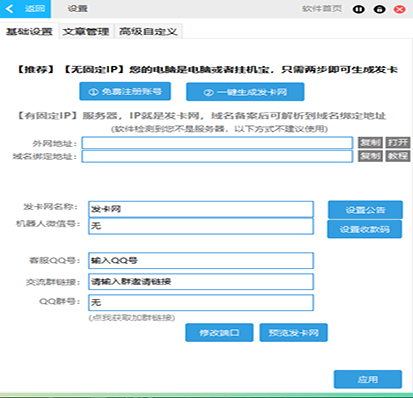Click 打开 next to 外网地址

pyautogui.click(x=398, y=143)
